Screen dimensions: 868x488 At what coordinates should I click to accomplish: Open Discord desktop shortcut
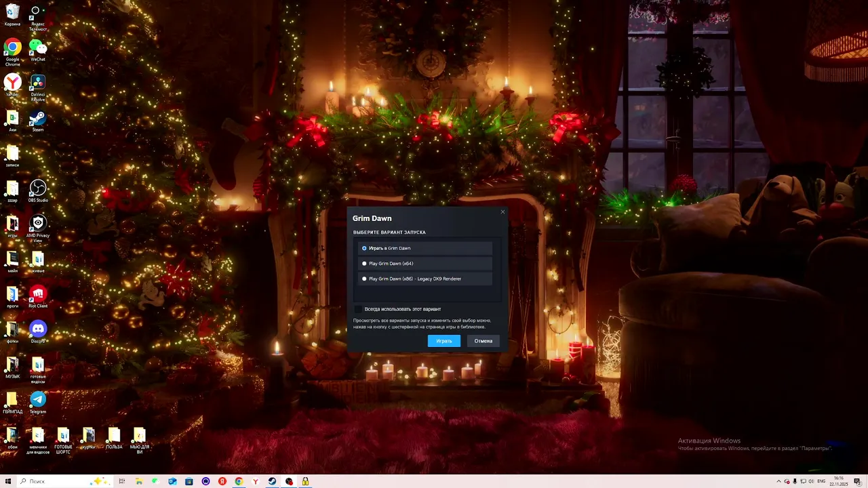38,332
